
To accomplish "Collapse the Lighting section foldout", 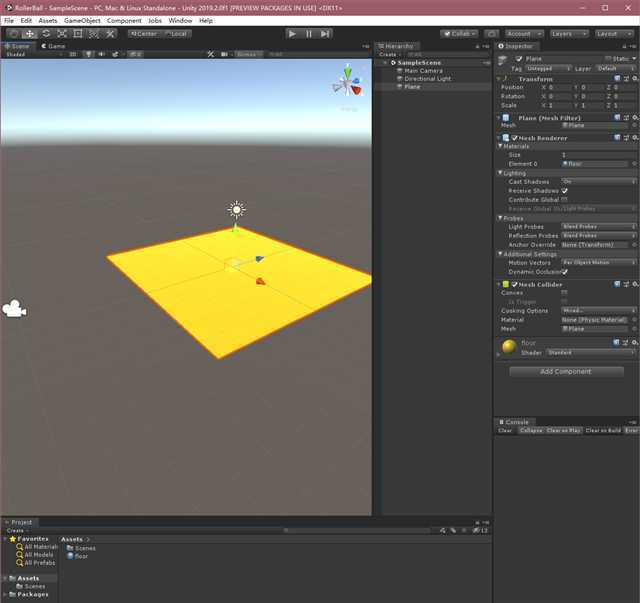I will [x=500, y=173].
